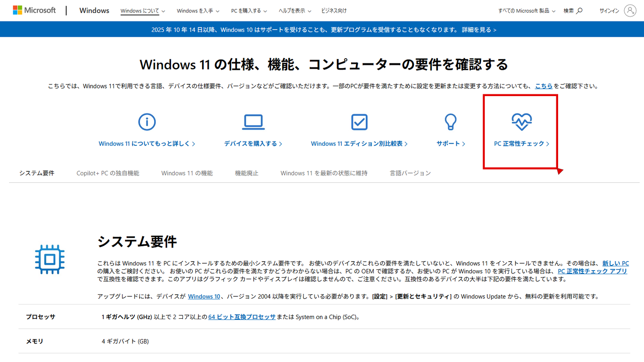The height and width of the screenshot is (362, 644).
Task: Open the ビジネス向け menu item
Action: [333, 11]
